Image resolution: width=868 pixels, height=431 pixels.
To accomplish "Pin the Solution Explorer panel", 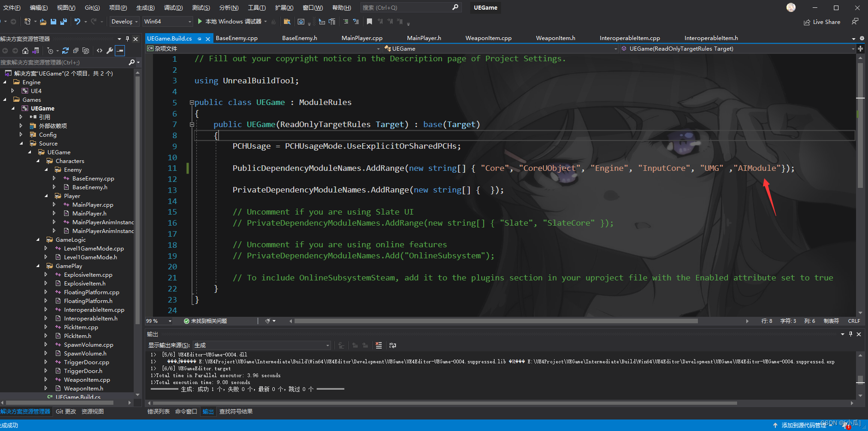I will 127,39.
